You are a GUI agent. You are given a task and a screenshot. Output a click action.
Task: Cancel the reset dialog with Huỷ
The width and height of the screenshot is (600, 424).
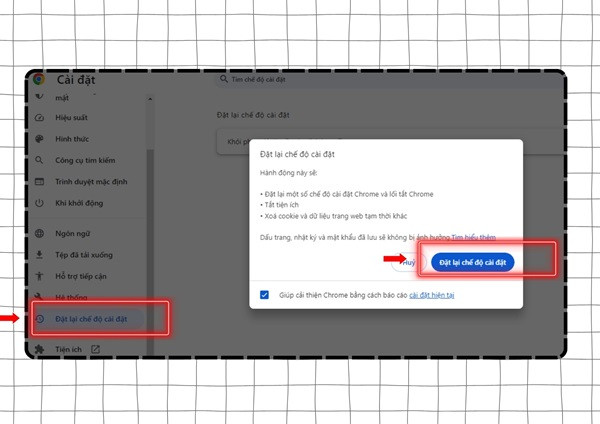pos(408,263)
